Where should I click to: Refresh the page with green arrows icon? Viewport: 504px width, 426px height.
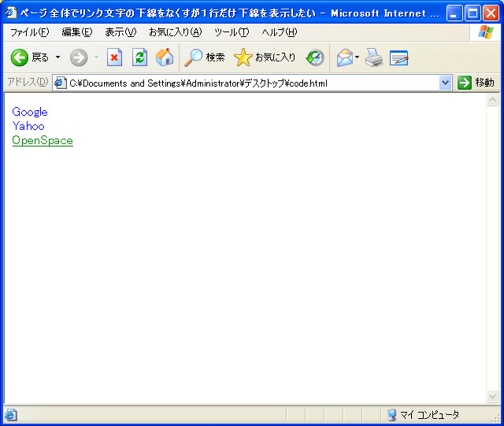click(x=140, y=57)
